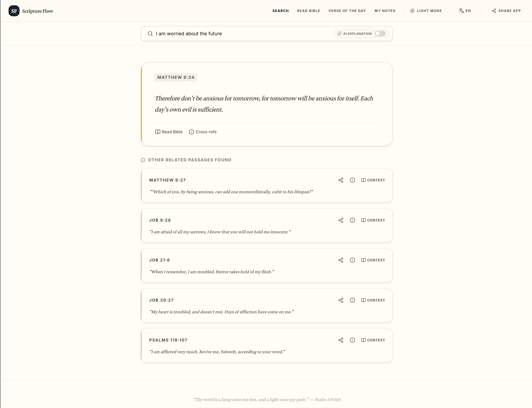Click Read Bible label under Matthew 6:34
This screenshot has height=408, width=532.
pos(172,132)
